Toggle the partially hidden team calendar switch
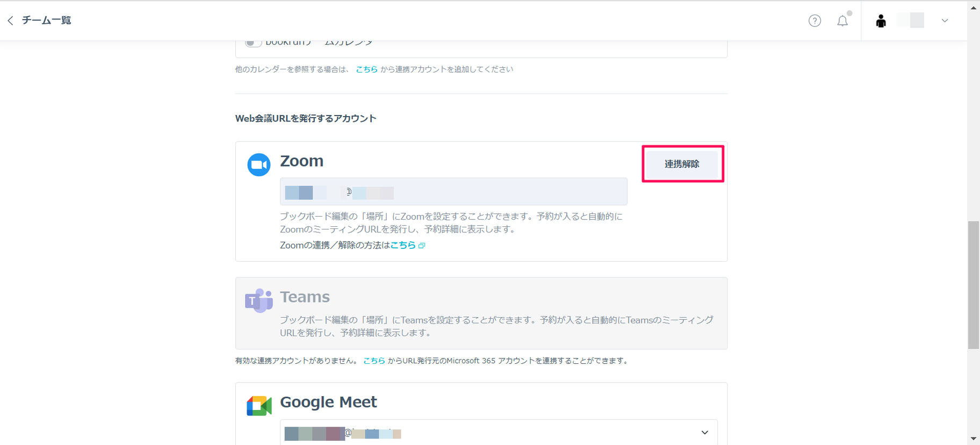The width and height of the screenshot is (980, 445). (253, 43)
